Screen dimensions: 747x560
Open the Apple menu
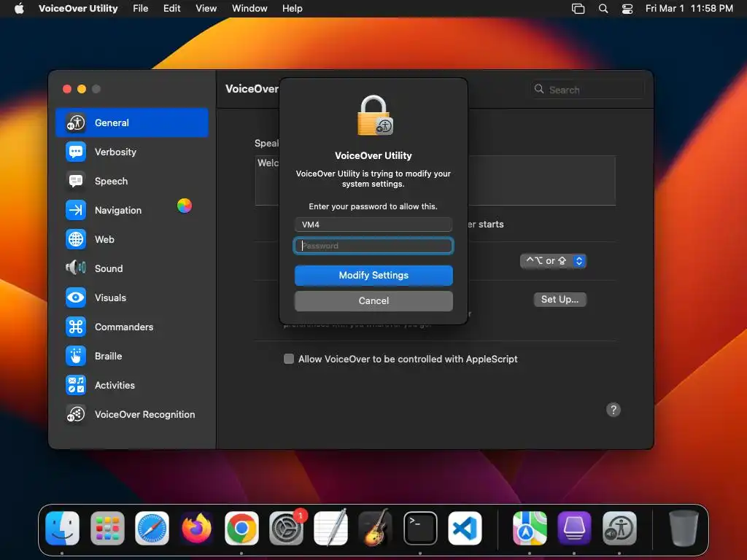tap(19, 9)
